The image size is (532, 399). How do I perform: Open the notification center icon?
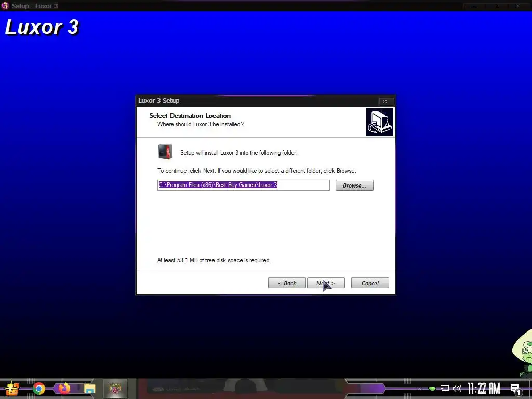point(516,390)
